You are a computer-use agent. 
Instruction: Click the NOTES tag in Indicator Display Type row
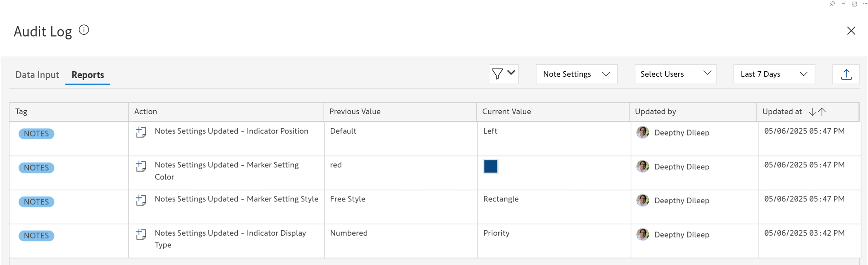point(37,236)
